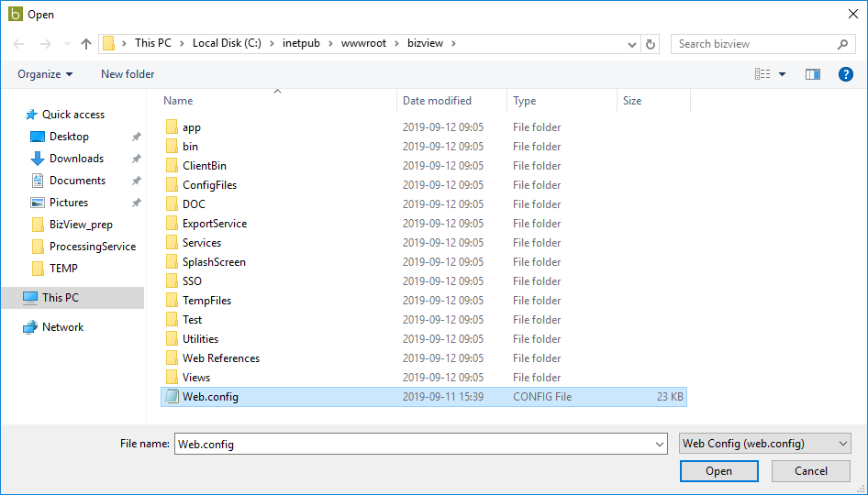Open the Organize menu

pos(45,74)
